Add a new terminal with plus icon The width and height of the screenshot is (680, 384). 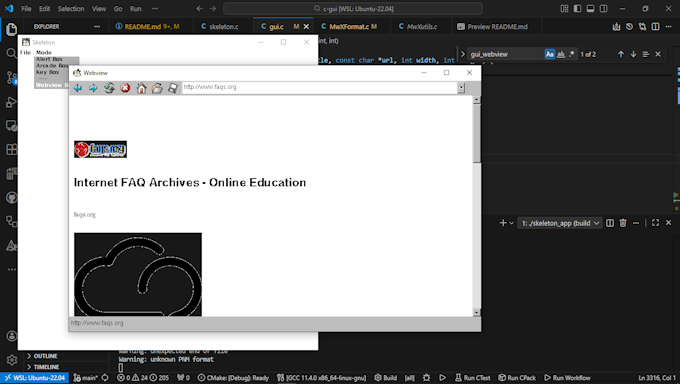[503, 223]
